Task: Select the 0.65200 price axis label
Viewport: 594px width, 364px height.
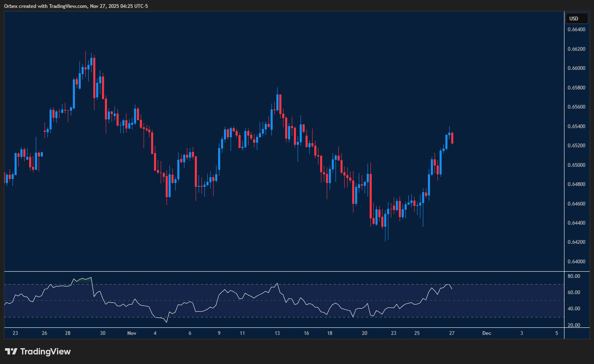Action: tap(577, 145)
